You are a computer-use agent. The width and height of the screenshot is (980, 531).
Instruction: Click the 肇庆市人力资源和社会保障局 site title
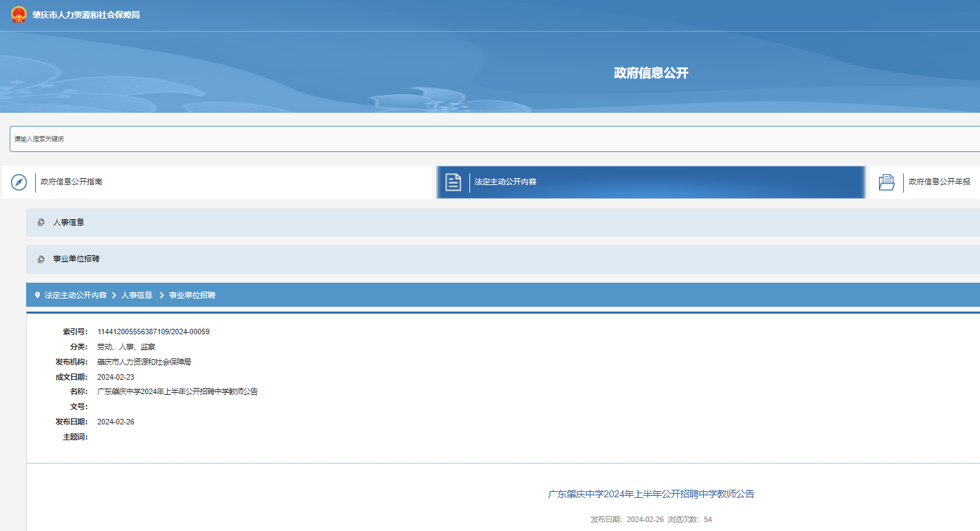[86, 14]
